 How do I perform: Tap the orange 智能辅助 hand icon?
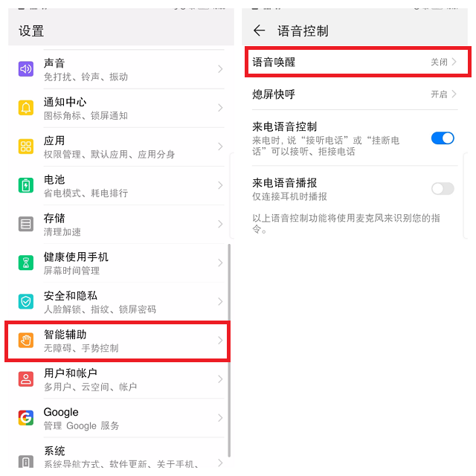[26, 341]
